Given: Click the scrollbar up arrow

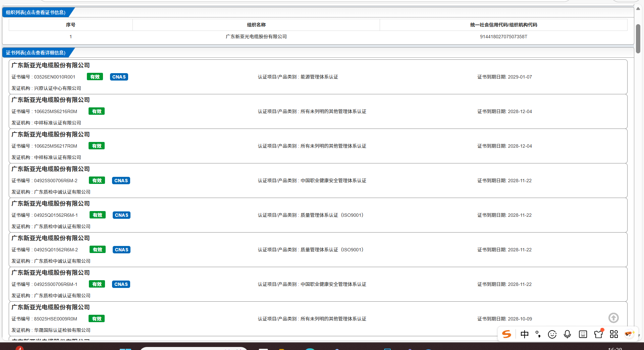Looking at the screenshot, I should (638, 9).
